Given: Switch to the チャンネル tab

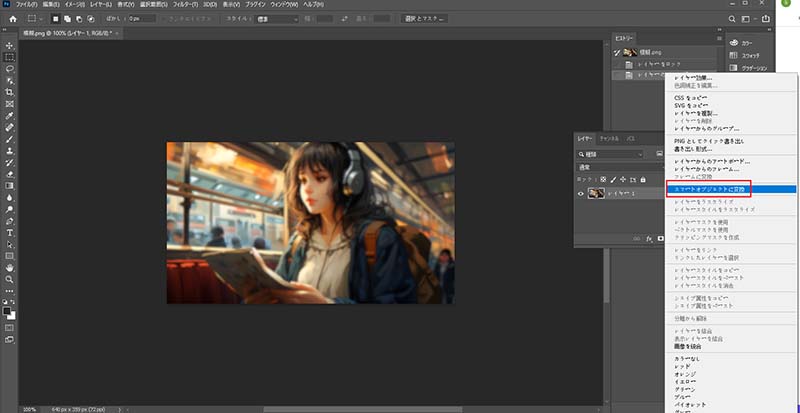Looking at the screenshot, I should [x=609, y=138].
